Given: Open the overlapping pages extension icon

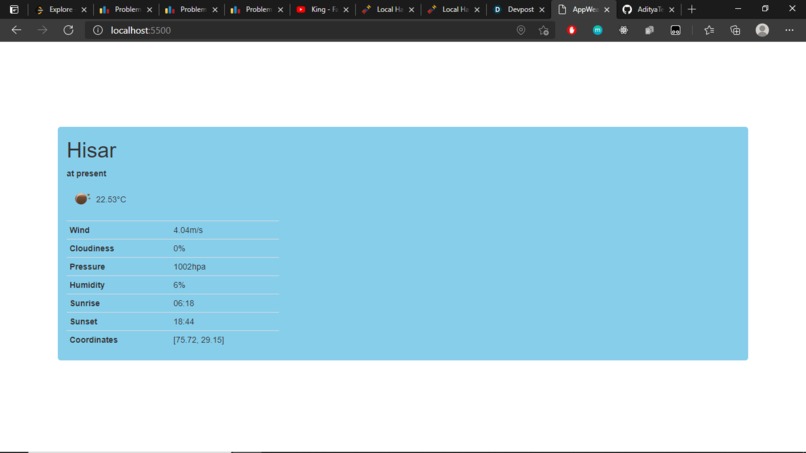Looking at the screenshot, I should click(649, 30).
